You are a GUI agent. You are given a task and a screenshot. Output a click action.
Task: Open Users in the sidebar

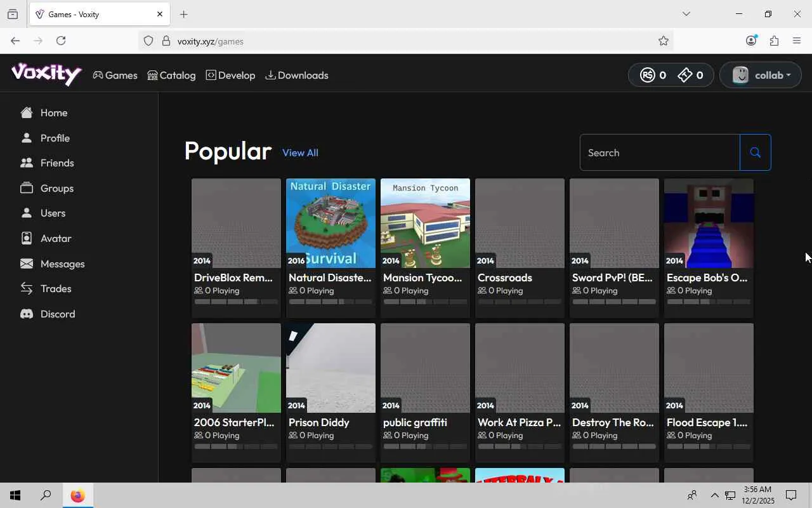(x=43, y=213)
